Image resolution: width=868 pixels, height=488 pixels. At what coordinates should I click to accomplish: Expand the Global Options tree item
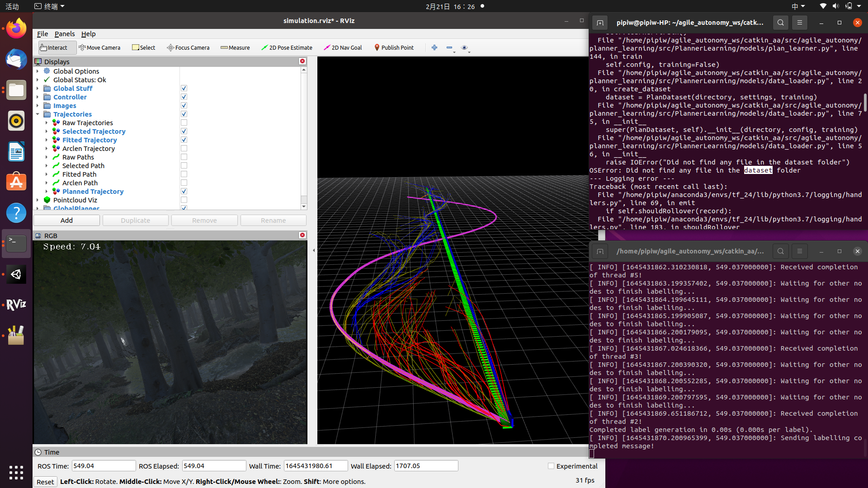(38, 71)
